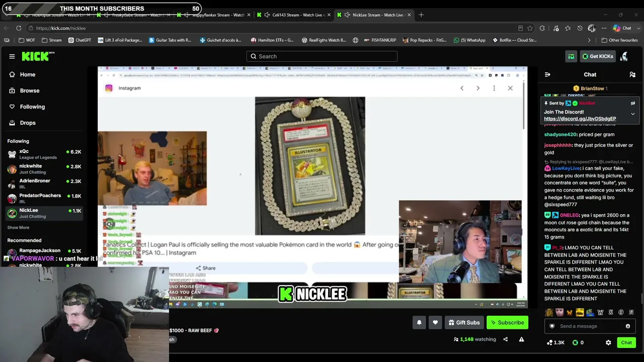Open the Other favourites folder
Screen dimensions: 644x362
(619, 40)
